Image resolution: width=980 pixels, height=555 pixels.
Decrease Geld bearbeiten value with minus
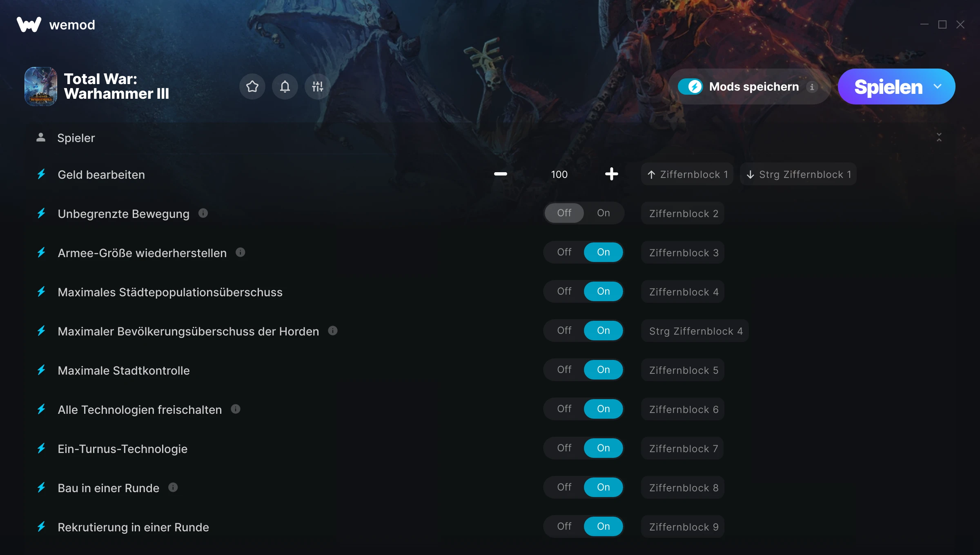[500, 174]
